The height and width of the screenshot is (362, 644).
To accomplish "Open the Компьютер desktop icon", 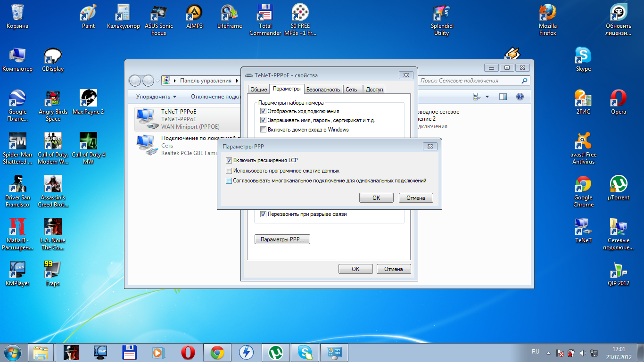I will (x=17, y=59).
